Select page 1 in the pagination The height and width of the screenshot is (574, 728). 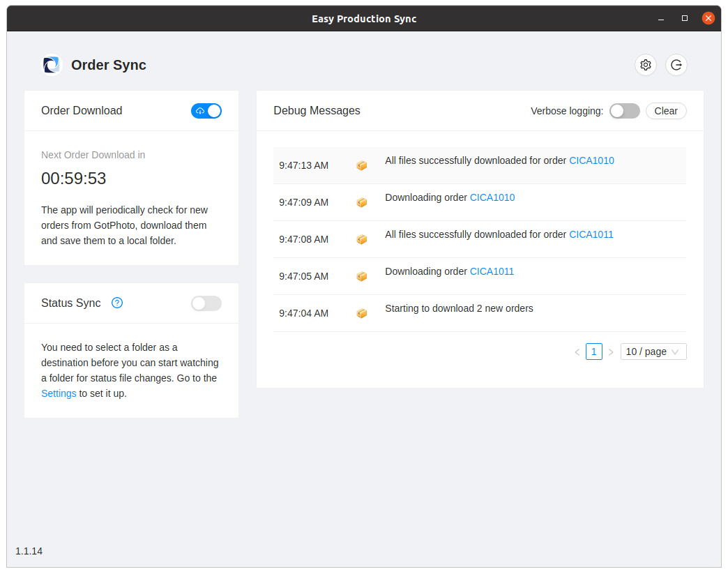tap(594, 352)
